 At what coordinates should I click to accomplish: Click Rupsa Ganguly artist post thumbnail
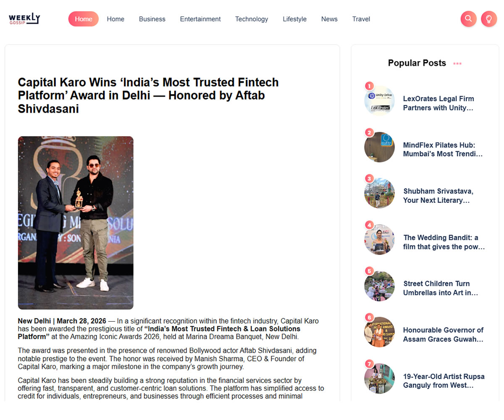point(379,378)
